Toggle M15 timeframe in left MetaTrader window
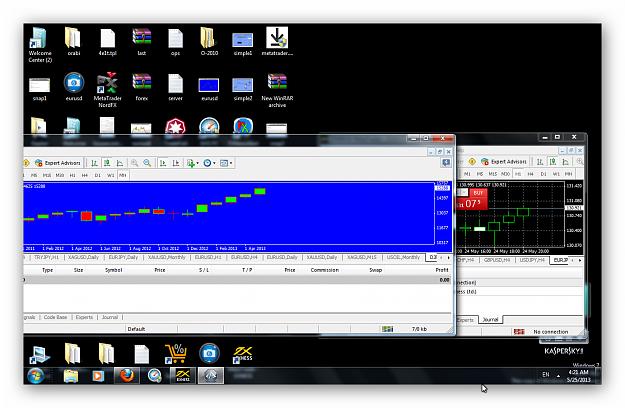 point(47,175)
